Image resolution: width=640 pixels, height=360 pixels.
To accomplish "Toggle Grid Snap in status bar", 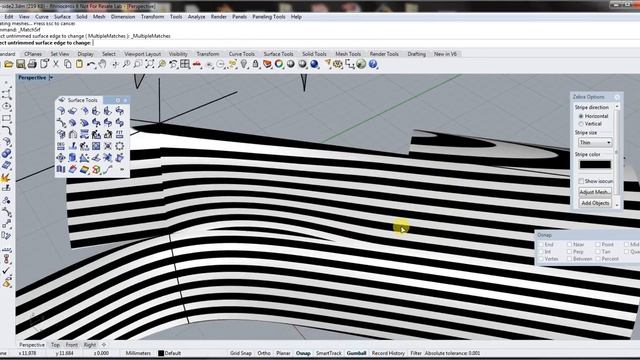I will tap(241, 353).
